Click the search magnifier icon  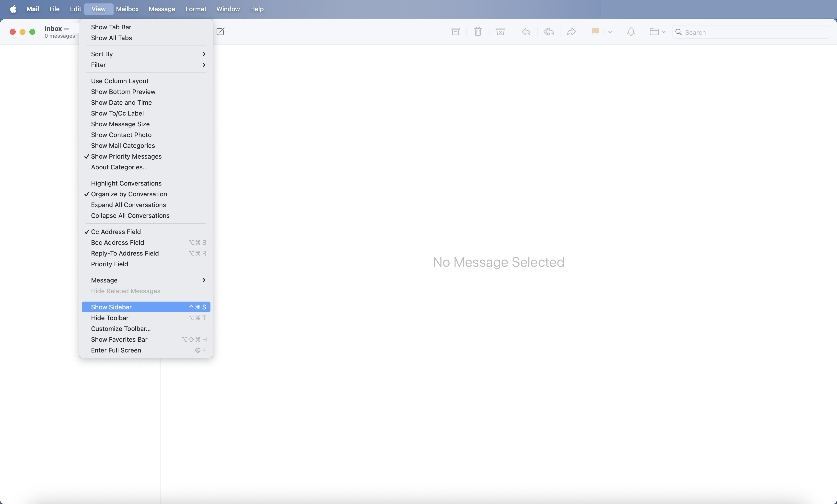[678, 32]
